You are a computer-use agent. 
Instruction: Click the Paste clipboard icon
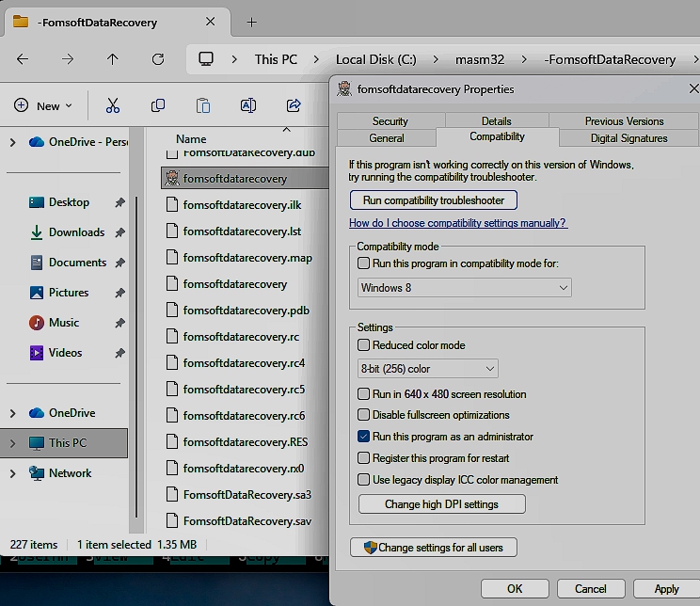[x=203, y=105]
